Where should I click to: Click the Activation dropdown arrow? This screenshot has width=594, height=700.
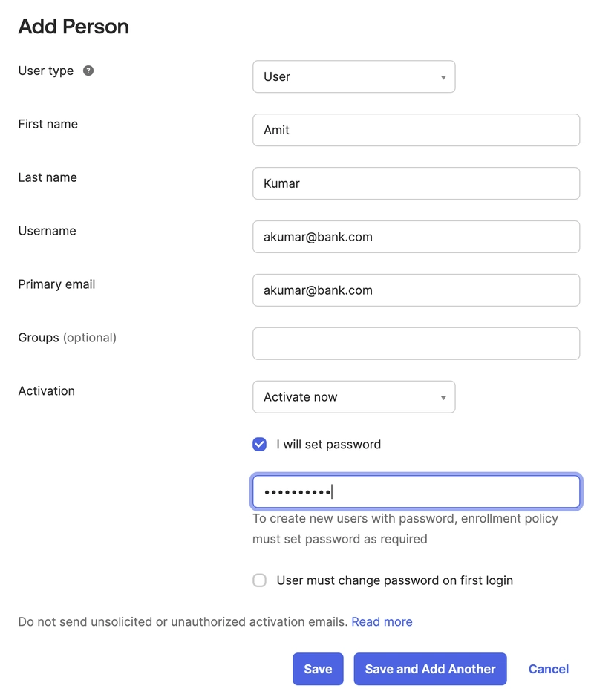[443, 397]
